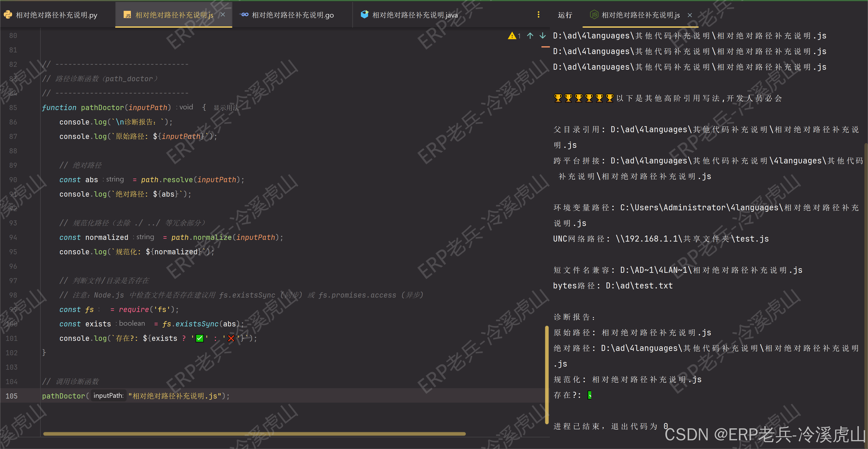Click the trophy line 以下是其他高阶引用写法
This screenshot has height=449, width=868.
[668, 98]
